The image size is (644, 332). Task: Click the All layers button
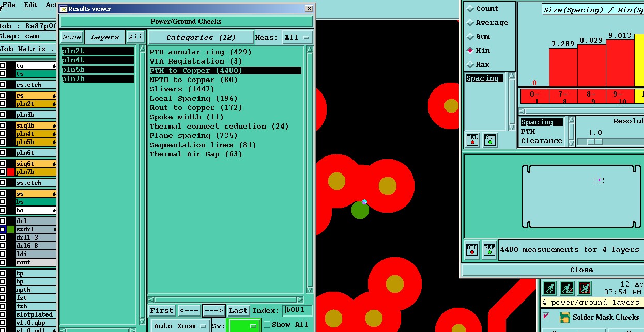(135, 37)
